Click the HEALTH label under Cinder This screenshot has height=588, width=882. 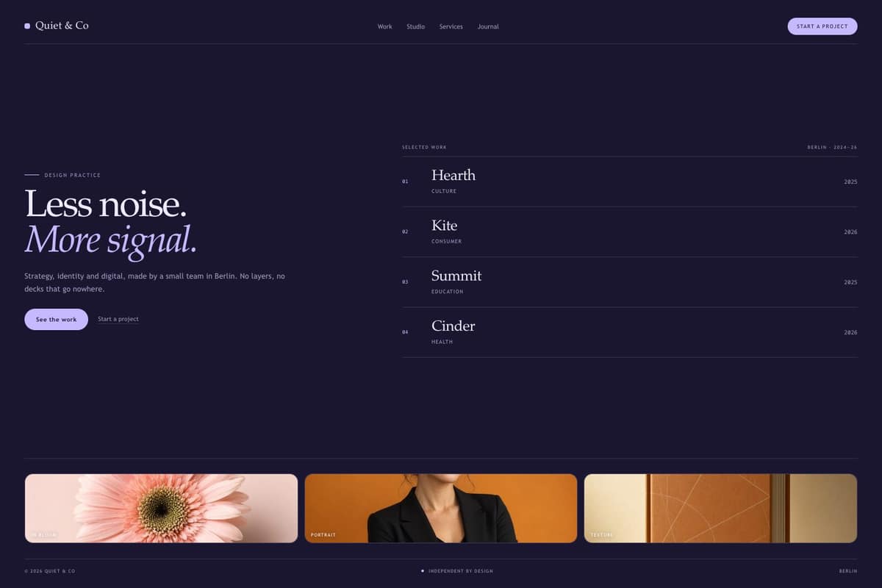pos(442,342)
